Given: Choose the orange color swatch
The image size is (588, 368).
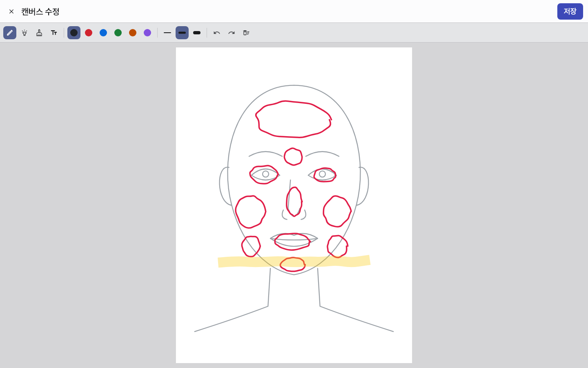Looking at the screenshot, I should point(133,33).
